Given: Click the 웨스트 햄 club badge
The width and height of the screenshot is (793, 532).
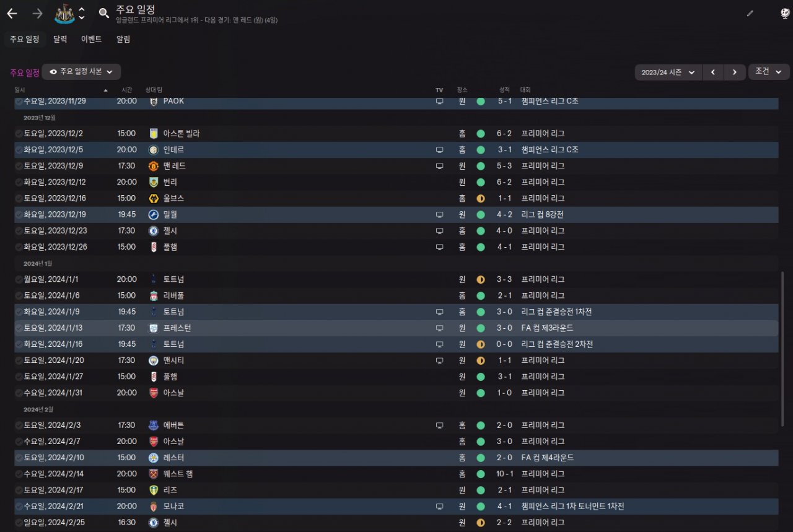Looking at the screenshot, I should pyautogui.click(x=154, y=474).
